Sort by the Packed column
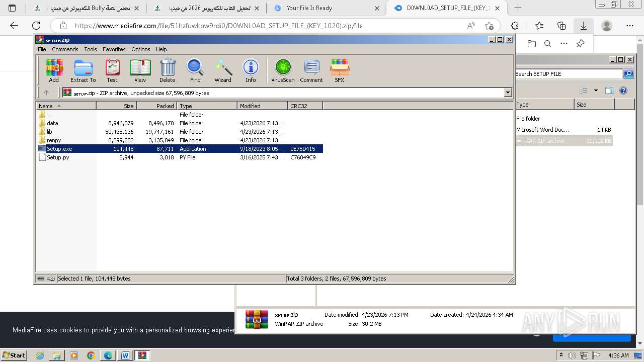Viewport: 644px width, 362px height. (x=156, y=106)
